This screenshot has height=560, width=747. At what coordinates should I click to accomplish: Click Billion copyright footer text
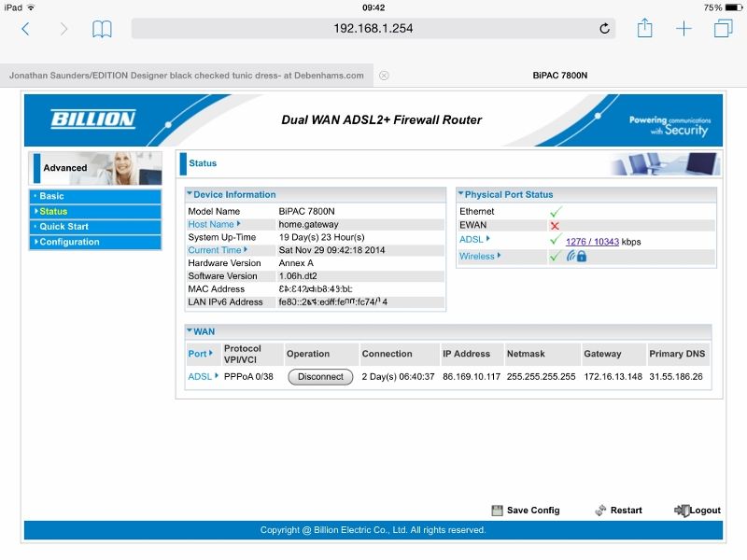point(373,530)
